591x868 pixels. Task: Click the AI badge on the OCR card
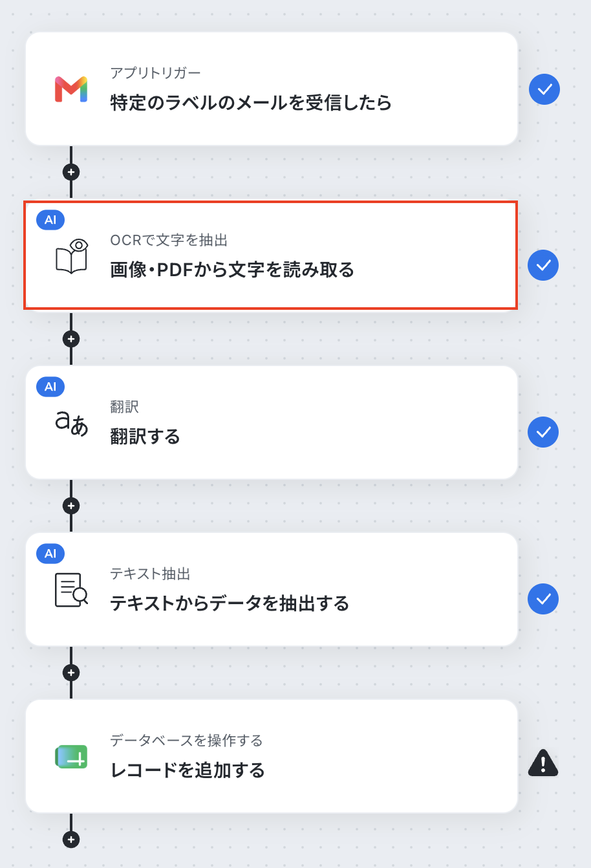50,220
